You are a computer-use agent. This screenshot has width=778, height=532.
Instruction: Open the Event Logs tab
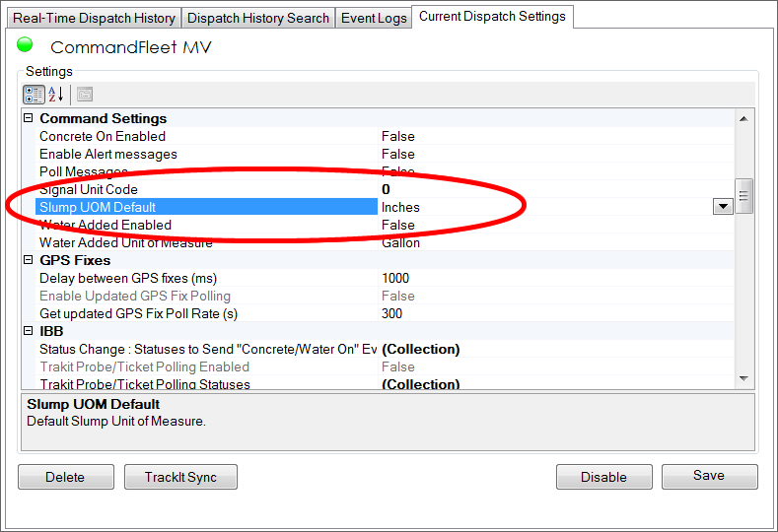374,19
